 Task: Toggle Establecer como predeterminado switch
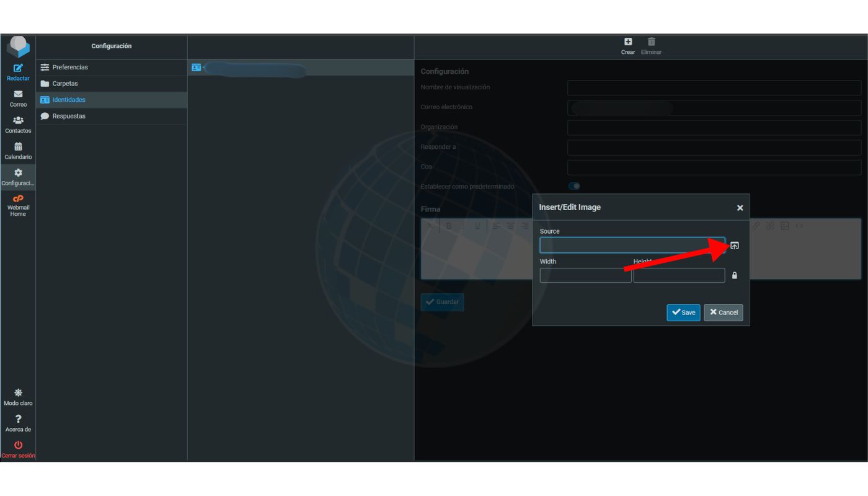tap(574, 186)
